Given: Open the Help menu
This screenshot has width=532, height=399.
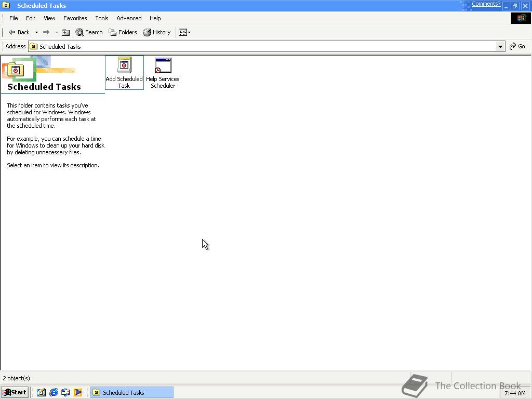Looking at the screenshot, I should click(x=155, y=18).
